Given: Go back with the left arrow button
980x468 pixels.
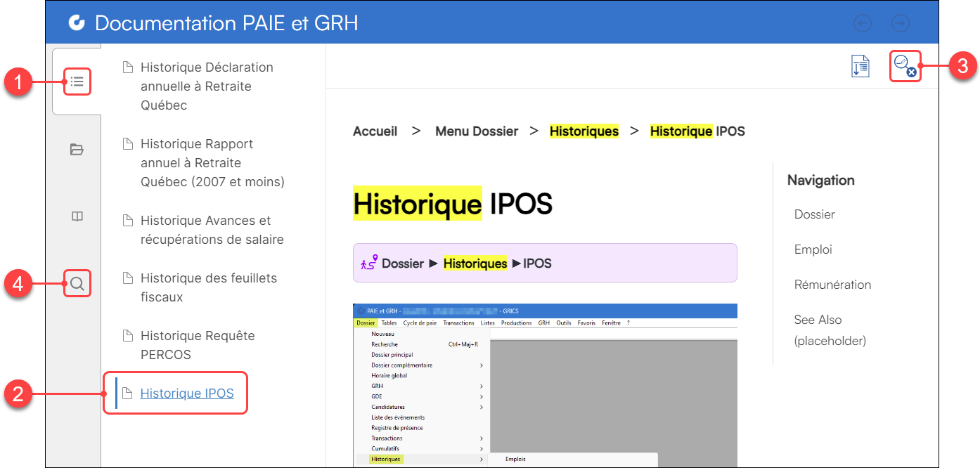Looking at the screenshot, I should click(x=863, y=23).
